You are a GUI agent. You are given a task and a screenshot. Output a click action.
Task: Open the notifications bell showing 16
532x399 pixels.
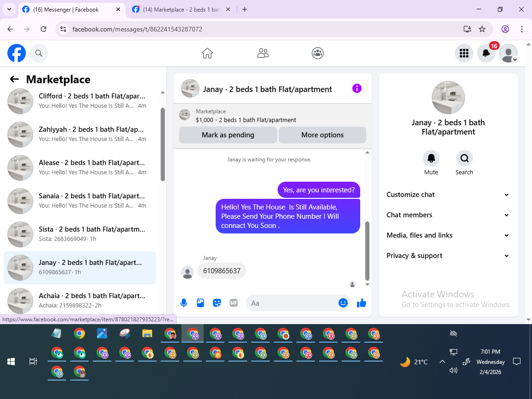point(486,53)
